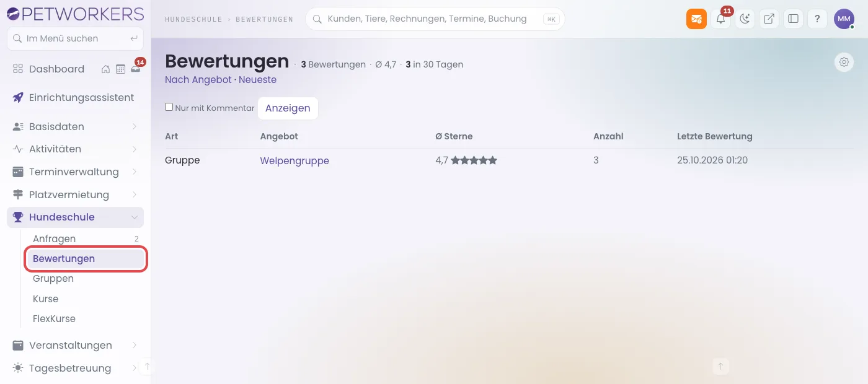Click the Letzte Bewertung column header
The image size is (868, 384).
point(715,136)
